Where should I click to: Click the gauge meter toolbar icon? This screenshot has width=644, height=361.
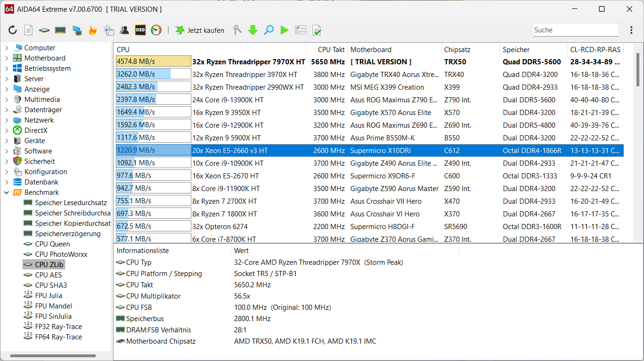point(156,30)
